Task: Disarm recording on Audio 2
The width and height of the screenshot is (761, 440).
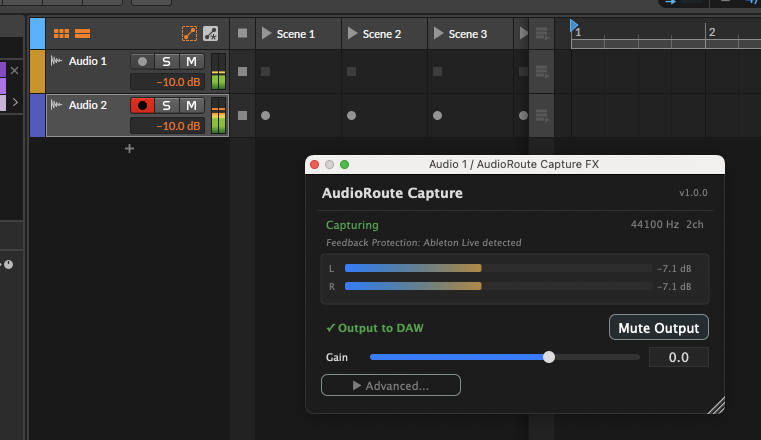Action: click(142, 105)
